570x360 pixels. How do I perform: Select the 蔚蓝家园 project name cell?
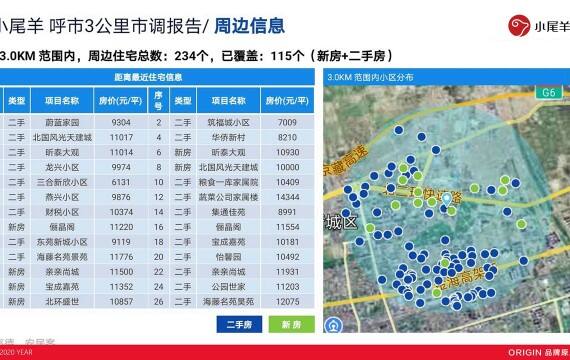tap(62, 123)
